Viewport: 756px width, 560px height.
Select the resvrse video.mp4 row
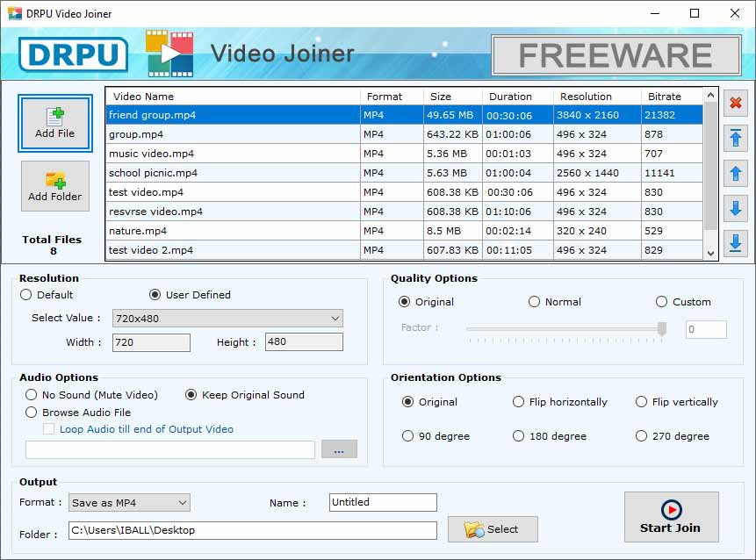404,211
